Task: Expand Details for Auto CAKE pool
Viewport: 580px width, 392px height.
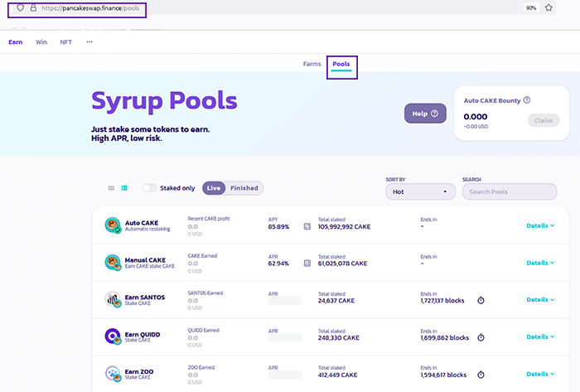Action: 540,225
